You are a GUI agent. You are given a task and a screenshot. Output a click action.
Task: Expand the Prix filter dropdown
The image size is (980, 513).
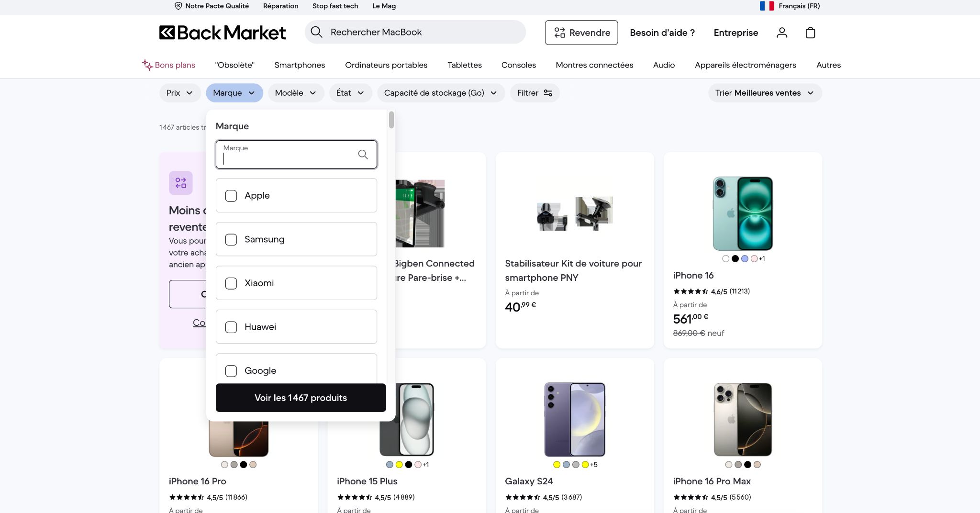179,93
